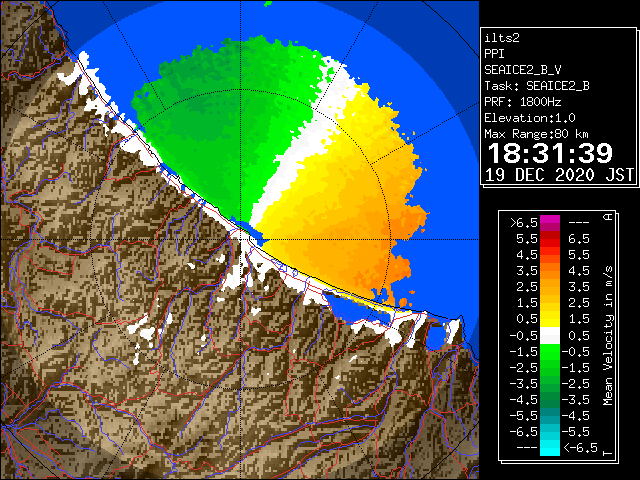Image resolution: width=640 pixels, height=480 pixels.
Task: Click the ">6.5" legend value
Action: coord(524,223)
